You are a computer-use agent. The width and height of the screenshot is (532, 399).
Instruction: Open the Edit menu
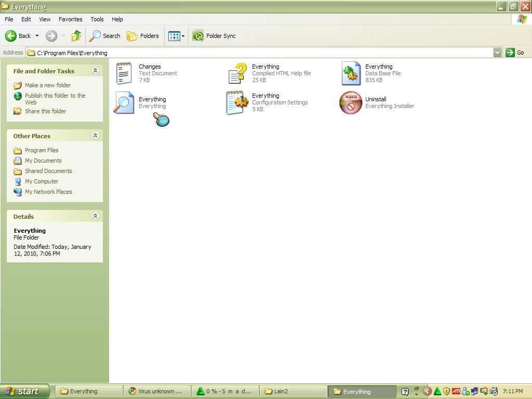[26, 19]
